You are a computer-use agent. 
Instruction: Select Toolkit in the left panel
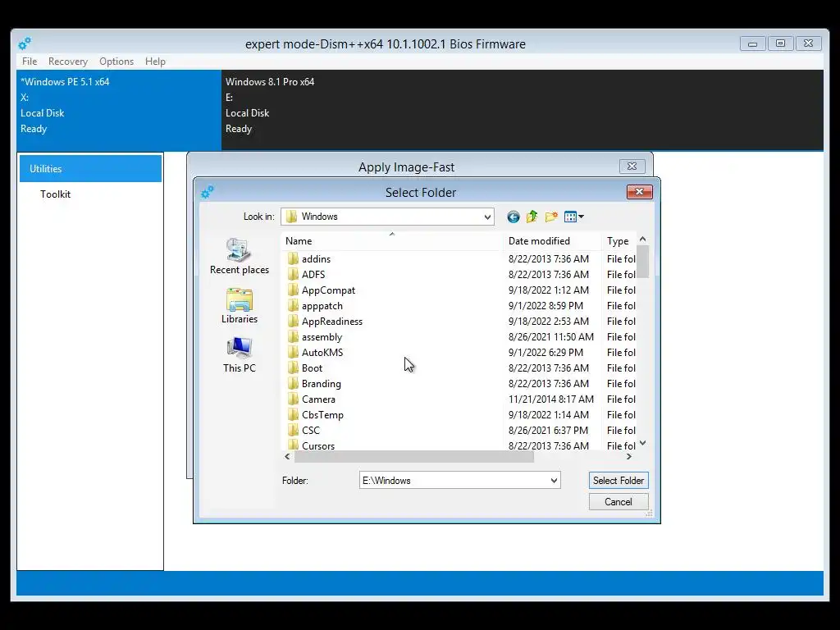pos(55,194)
